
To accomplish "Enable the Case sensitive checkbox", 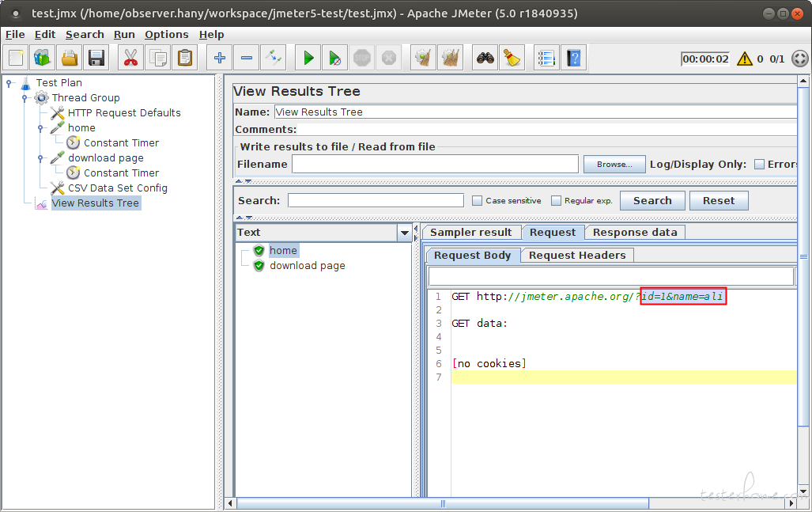I will pyautogui.click(x=477, y=200).
